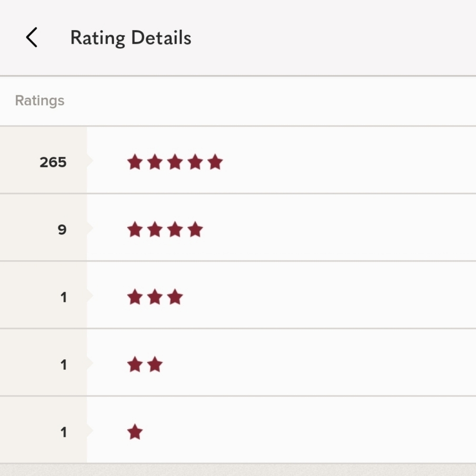Click the first star in the four-star row
Screen dimensions: 476x476
click(x=135, y=230)
